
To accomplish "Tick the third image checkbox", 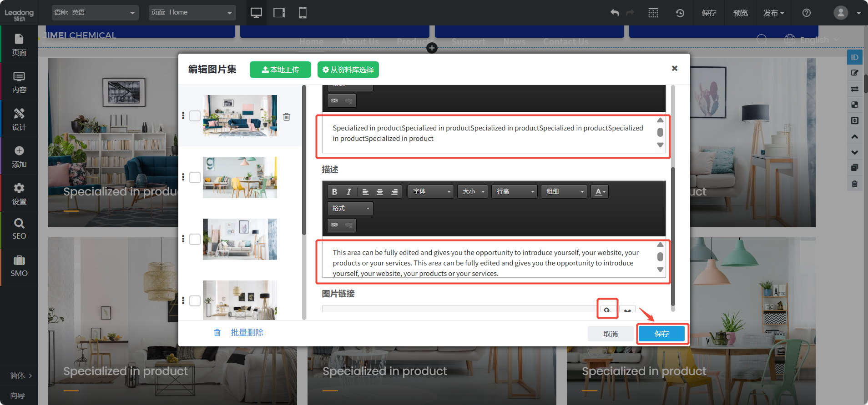I will tap(195, 239).
